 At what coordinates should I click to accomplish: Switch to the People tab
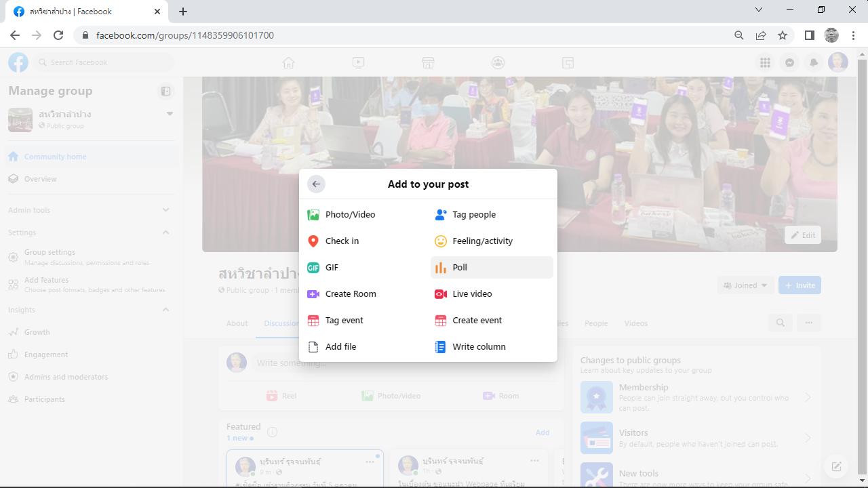(596, 323)
